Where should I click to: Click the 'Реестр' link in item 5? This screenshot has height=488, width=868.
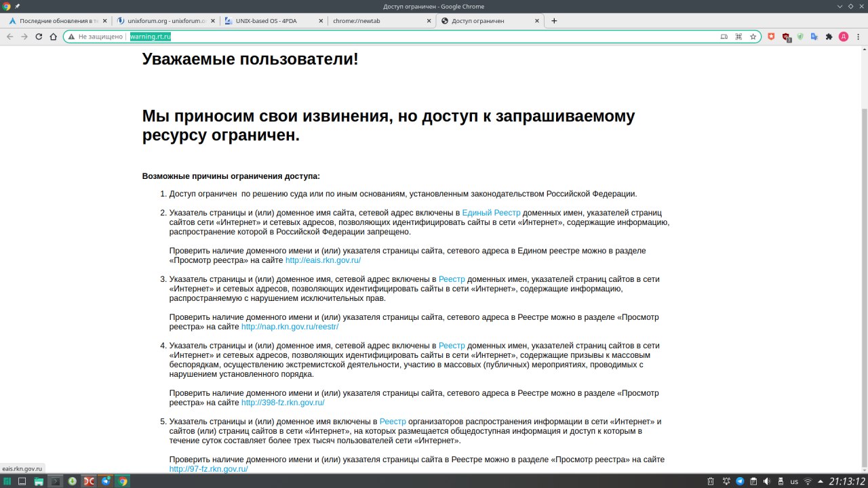[393, 422]
